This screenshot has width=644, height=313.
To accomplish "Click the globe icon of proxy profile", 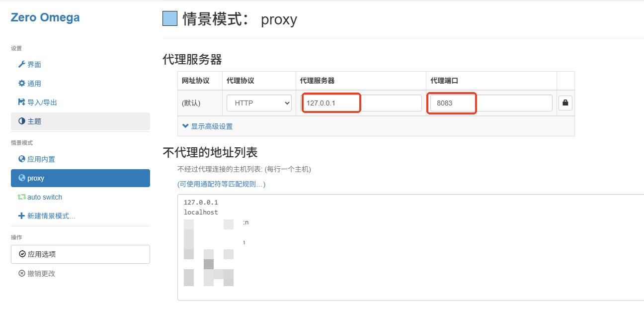I will tap(21, 178).
